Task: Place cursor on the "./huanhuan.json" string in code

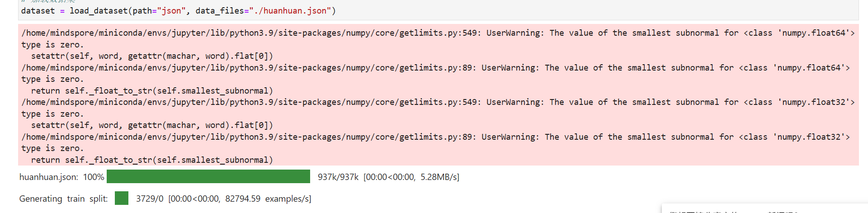Action: pyautogui.click(x=290, y=11)
